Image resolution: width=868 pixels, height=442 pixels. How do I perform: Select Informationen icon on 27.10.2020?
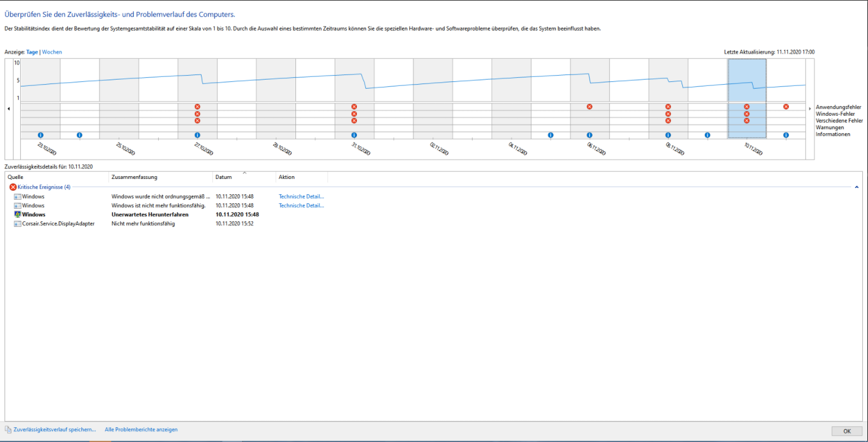(197, 135)
